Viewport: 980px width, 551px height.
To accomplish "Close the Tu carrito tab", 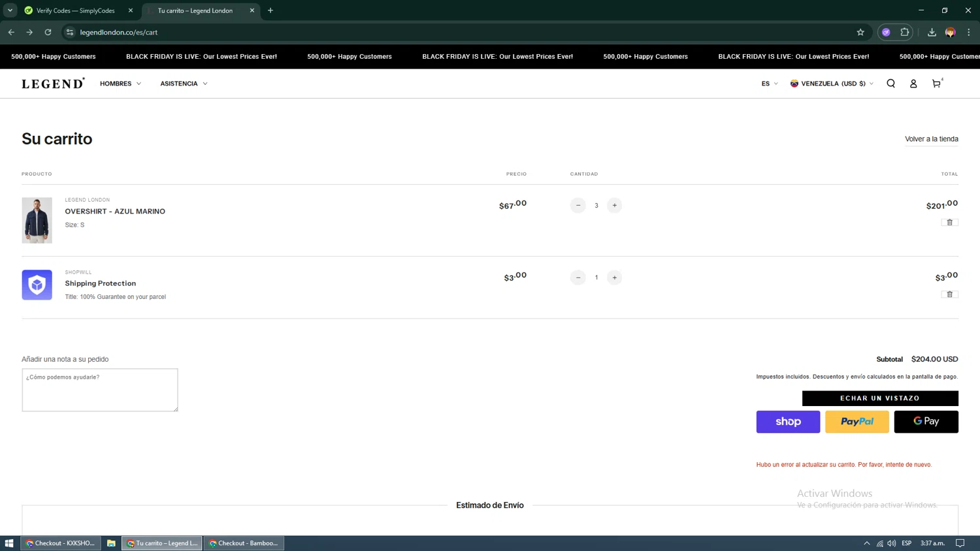I will pyautogui.click(x=252, y=10).
